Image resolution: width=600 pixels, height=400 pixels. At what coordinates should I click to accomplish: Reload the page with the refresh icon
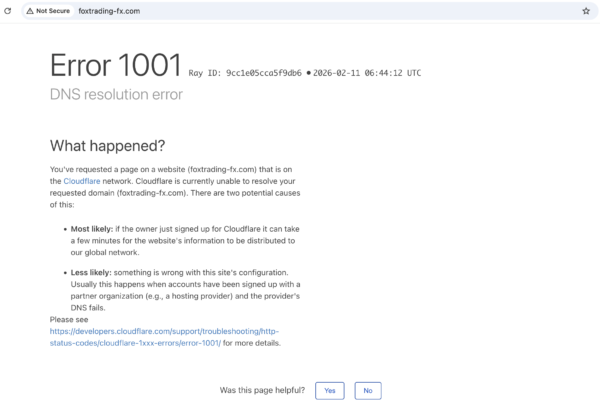[8, 11]
